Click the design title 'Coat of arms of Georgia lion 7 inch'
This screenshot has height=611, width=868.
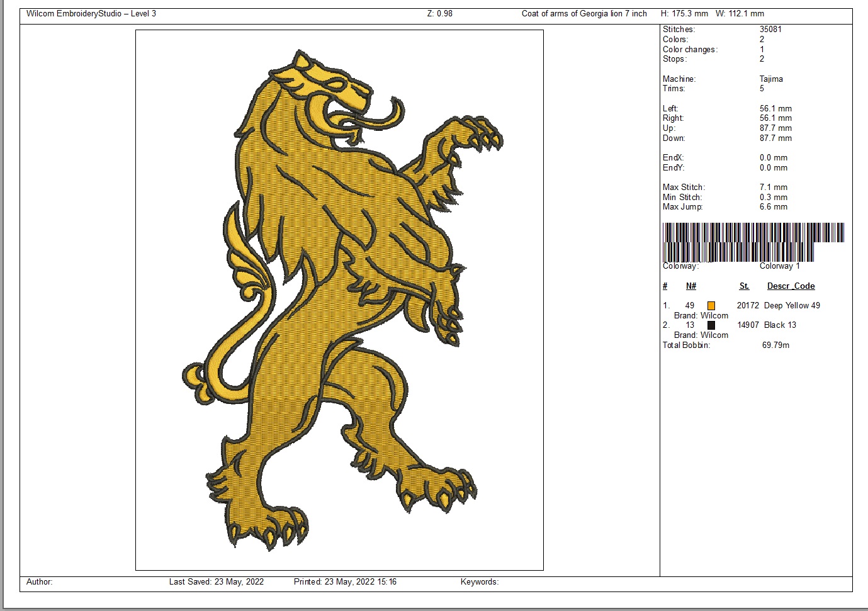point(583,14)
